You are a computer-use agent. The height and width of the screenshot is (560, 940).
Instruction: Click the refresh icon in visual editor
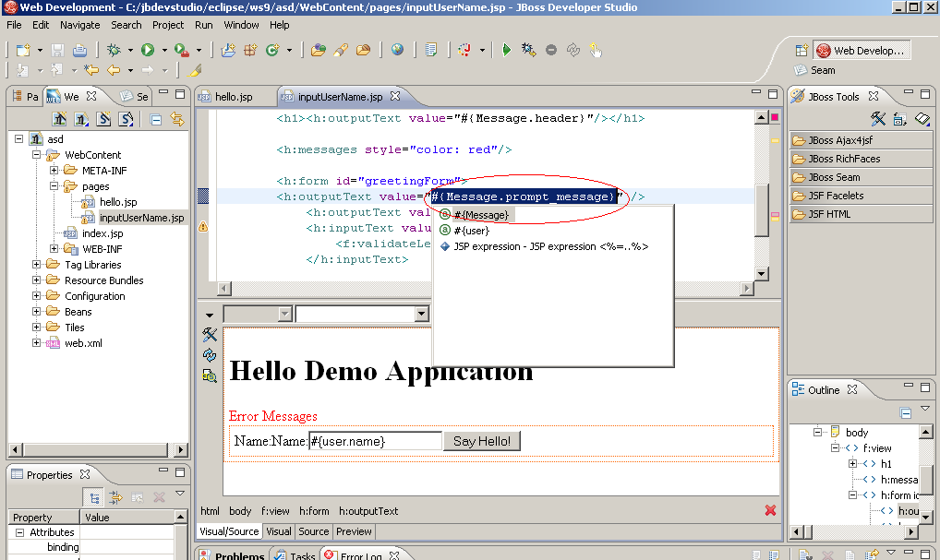click(x=210, y=354)
